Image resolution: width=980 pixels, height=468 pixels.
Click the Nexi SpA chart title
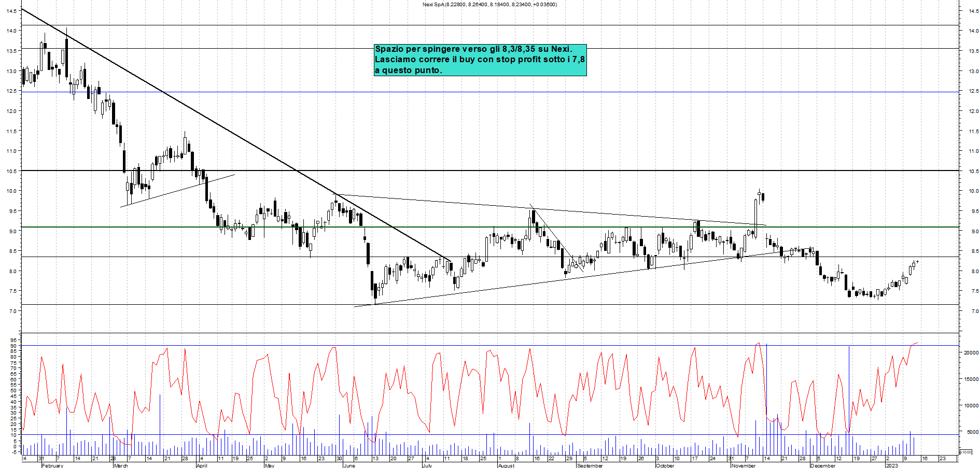tap(489, 5)
